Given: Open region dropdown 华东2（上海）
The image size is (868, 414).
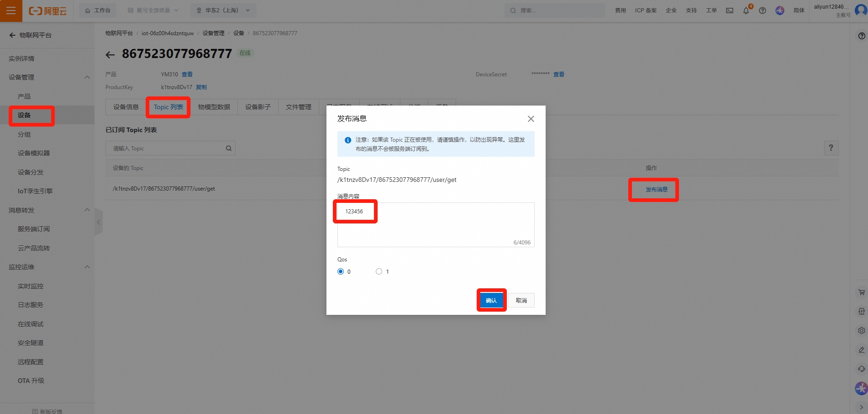Looking at the screenshot, I should tap(223, 11).
